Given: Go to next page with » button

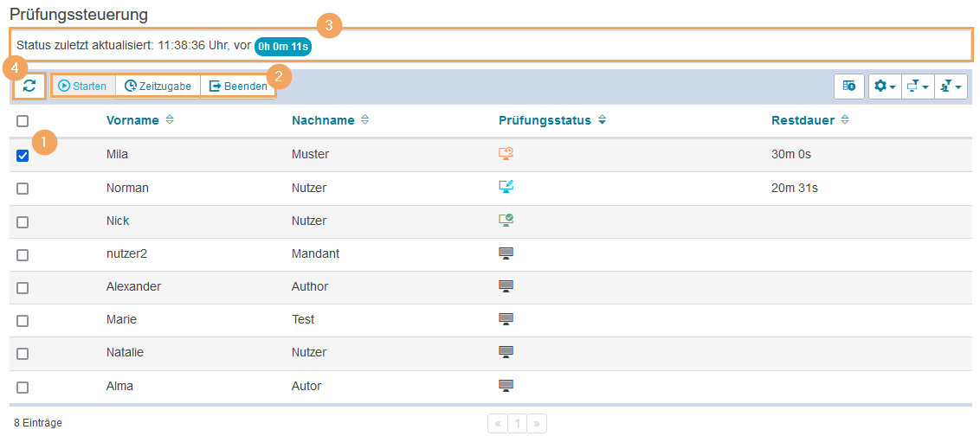Looking at the screenshot, I should (537, 424).
